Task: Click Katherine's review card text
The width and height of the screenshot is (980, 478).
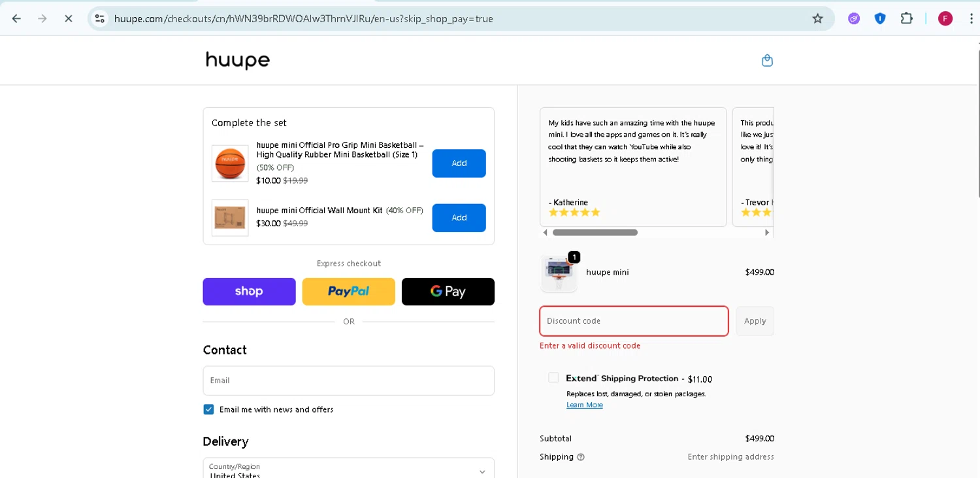Action: pyautogui.click(x=632, y=141)
